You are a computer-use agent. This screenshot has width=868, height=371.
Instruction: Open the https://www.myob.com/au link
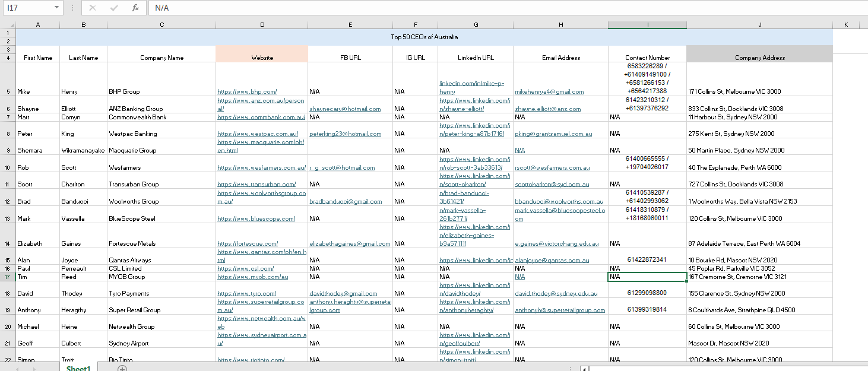coord(253,277)
